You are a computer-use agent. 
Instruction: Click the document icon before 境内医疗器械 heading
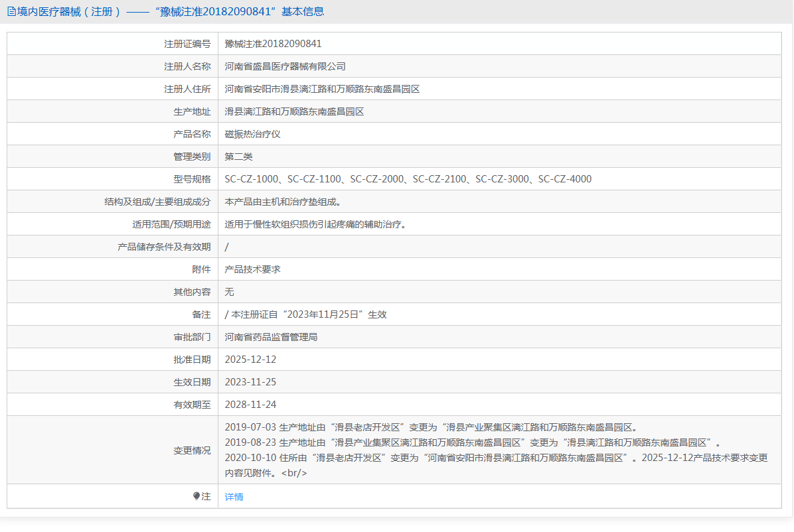pyautogui.click(x=11, y=12)
